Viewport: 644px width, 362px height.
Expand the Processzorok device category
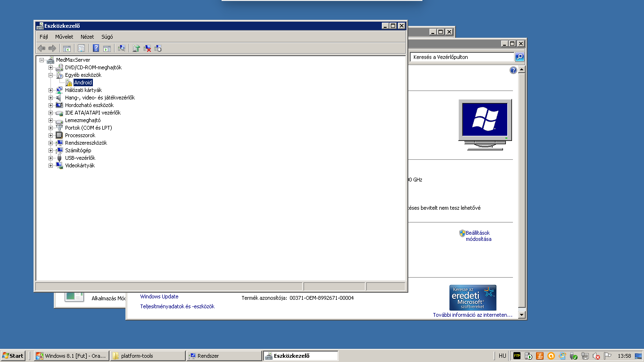51,135
